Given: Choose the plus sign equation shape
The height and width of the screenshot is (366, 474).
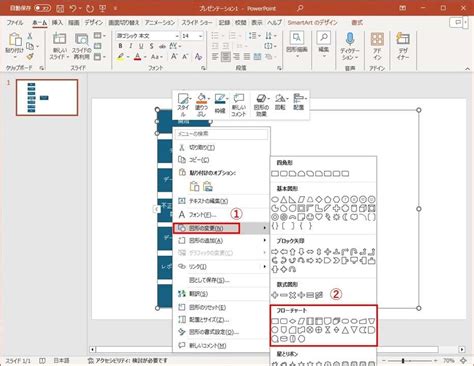Looking at the screenshot, I should (x=275, y=295).
